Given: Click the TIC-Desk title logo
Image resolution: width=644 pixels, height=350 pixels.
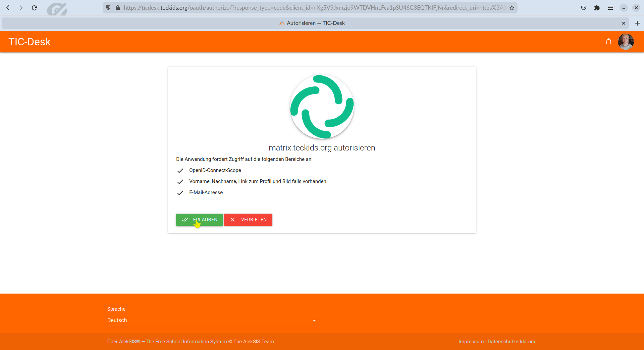Looking at the screenshot, I should click(x=30, y=42).
